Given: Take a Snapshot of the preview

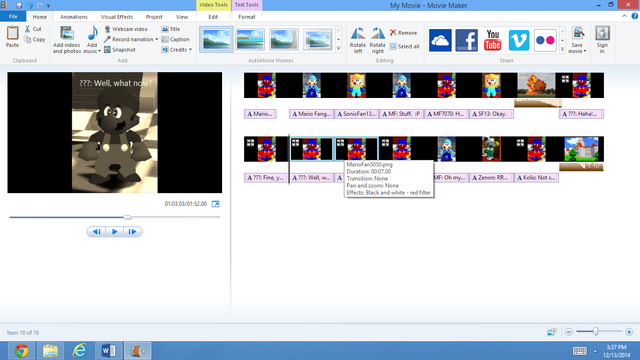Looking at the screenshot, I should tap(120, 50).
